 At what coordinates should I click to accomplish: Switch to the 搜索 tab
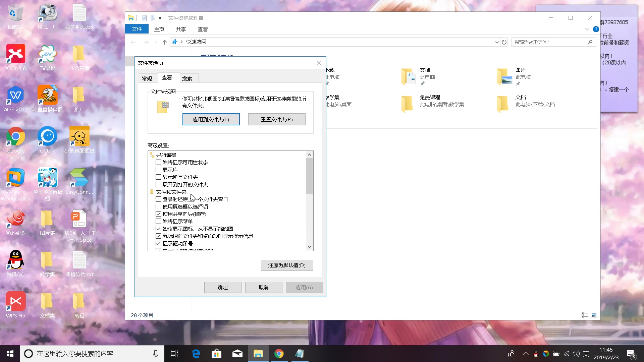pos(187,78)
